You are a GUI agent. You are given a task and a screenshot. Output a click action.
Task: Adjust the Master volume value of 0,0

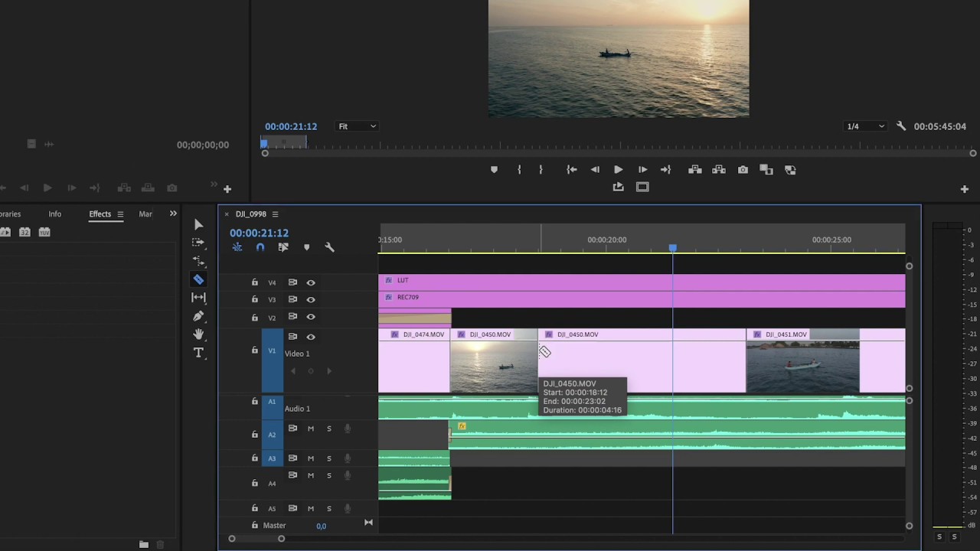pos(321,526)
